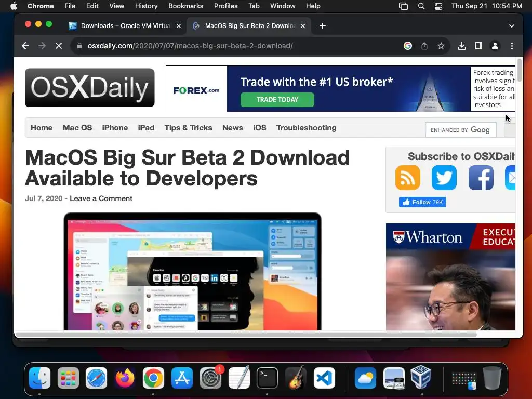
Task: Open the News nav link
Action: 232,128
